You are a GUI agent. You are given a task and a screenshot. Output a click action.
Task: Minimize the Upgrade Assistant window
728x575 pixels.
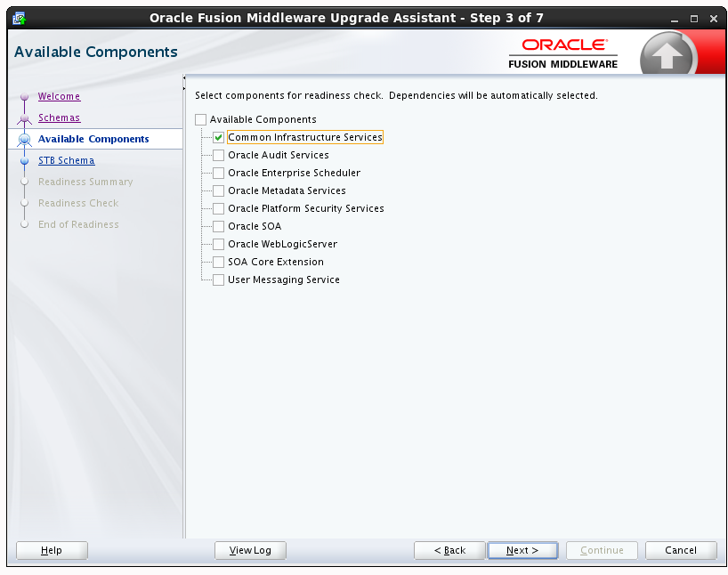tap(674, 19)
